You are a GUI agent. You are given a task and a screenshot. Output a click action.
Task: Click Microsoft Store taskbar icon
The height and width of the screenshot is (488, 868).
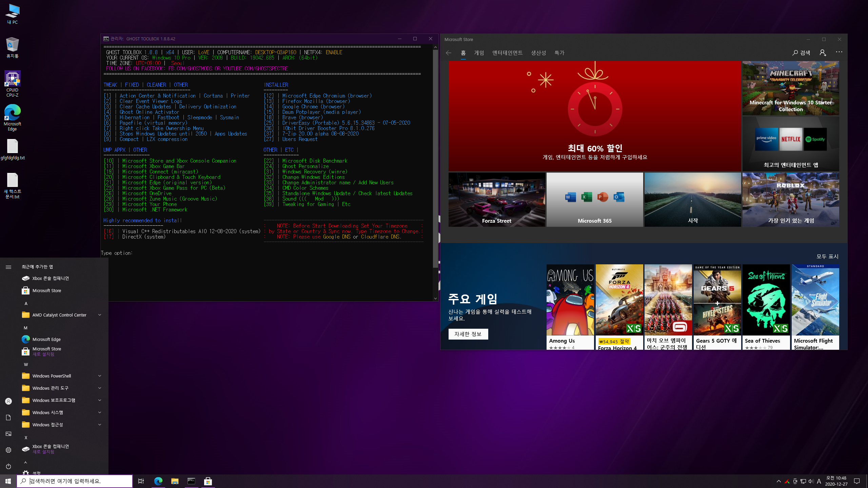coord(208,481)
